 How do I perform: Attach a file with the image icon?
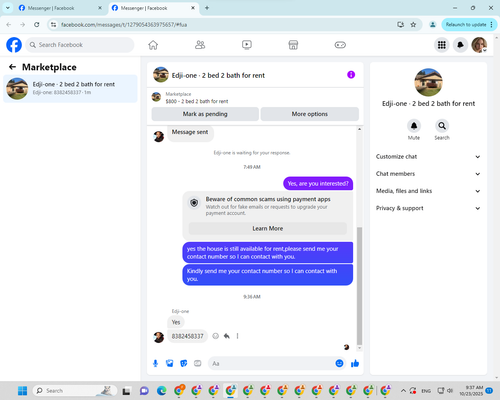click(x=169, y=363)
